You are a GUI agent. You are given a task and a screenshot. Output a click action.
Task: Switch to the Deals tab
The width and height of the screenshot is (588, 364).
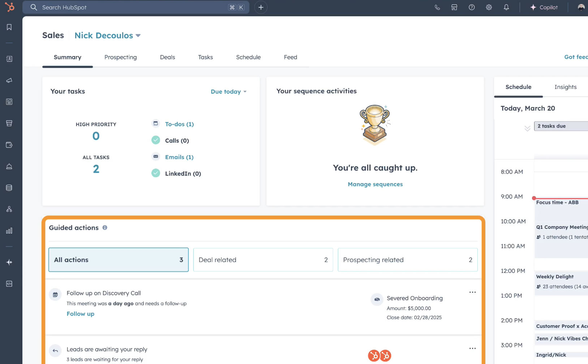[x=168, y=57]
